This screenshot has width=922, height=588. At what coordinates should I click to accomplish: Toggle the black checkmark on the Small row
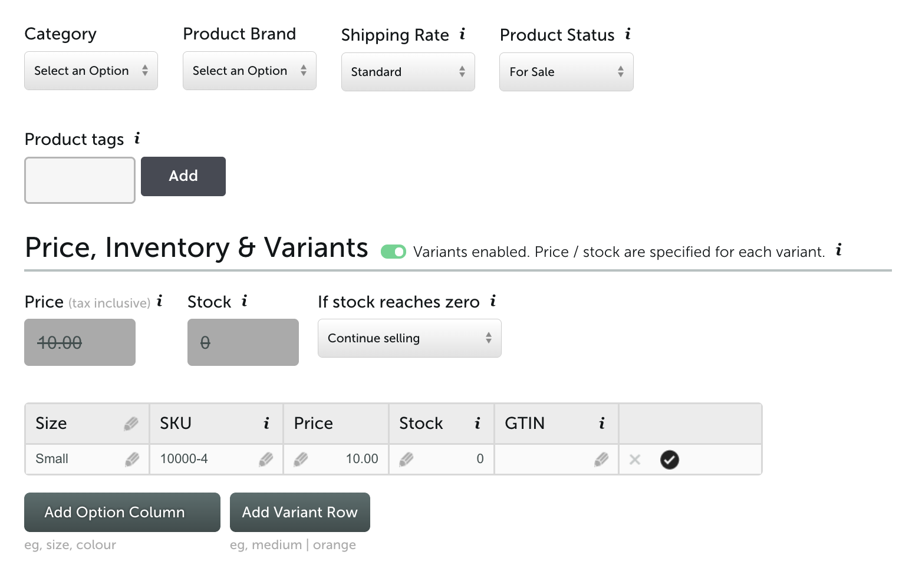click(670, 460)
